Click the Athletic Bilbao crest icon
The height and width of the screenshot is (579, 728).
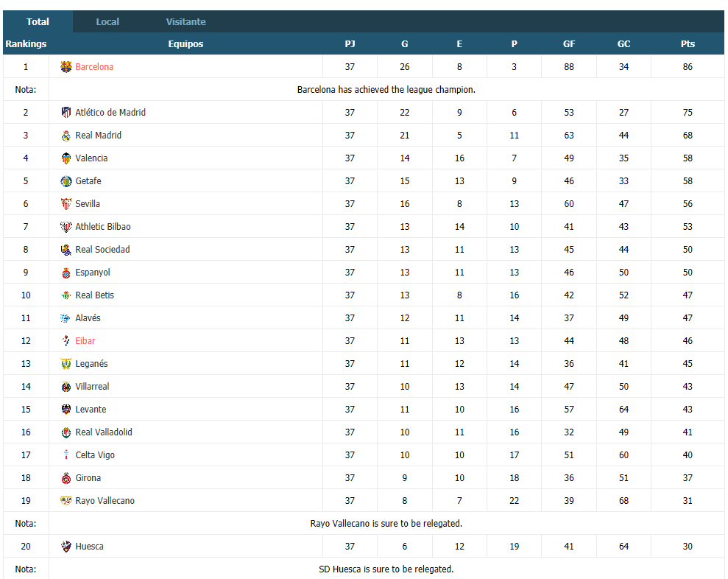[66, 227]
